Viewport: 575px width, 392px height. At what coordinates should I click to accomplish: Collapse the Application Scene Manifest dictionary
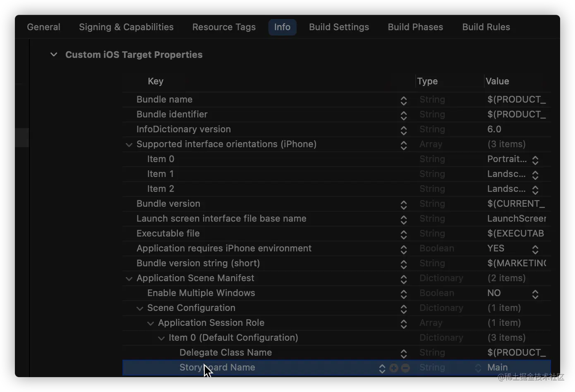coord(129,278)
